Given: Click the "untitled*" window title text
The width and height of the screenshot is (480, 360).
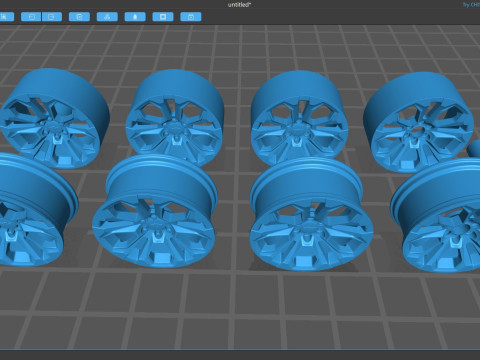Looking at the screenshot, I should (239, 5).
